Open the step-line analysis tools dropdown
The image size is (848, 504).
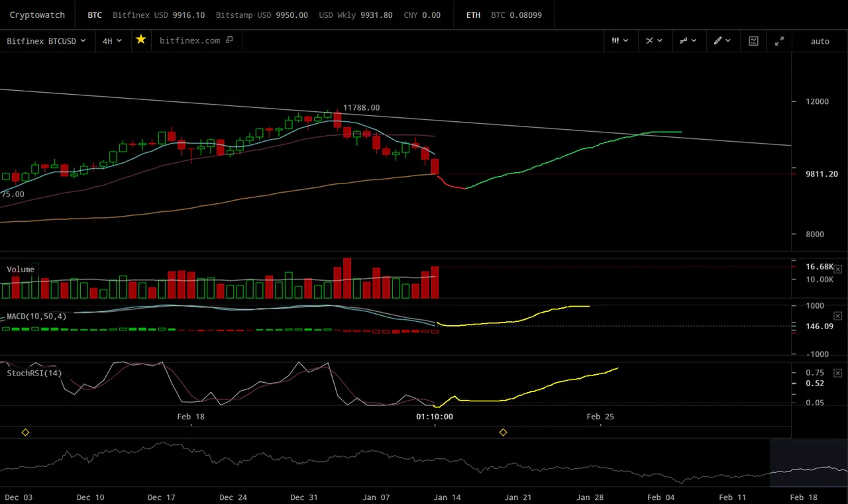688,41
